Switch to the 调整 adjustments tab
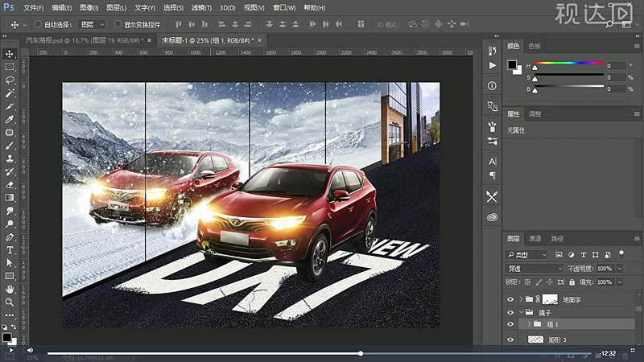The width and height of the screenshot is (644, 362). [x=535, y=114]
